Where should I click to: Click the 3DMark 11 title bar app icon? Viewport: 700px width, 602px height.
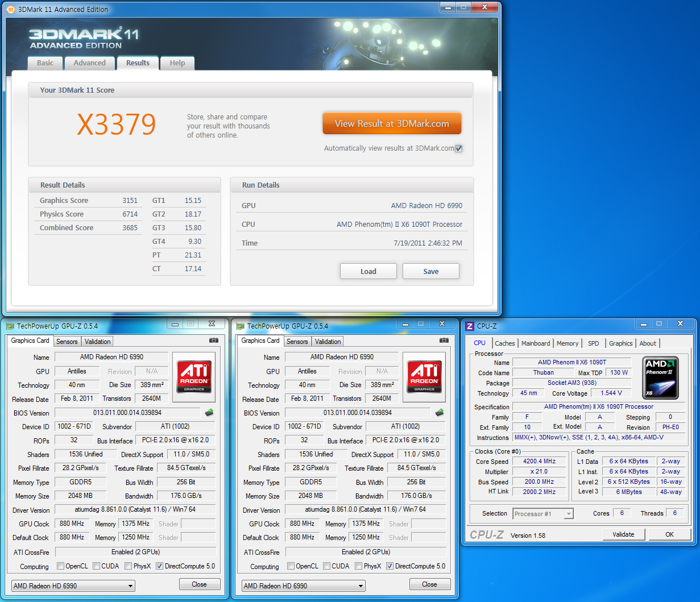[11, 9]
